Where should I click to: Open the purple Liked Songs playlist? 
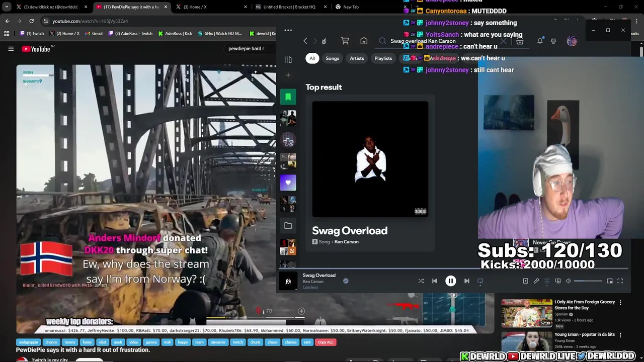point(288,183)
